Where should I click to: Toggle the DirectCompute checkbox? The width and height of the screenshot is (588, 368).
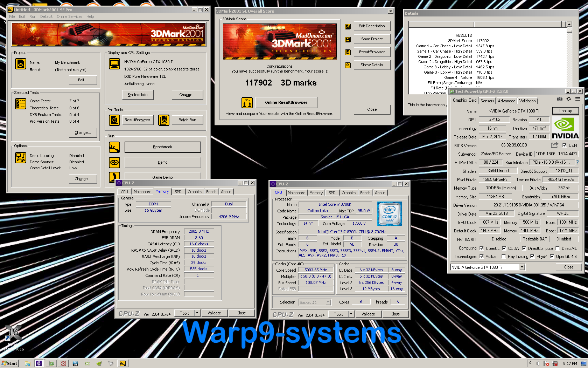click(524, 248)
